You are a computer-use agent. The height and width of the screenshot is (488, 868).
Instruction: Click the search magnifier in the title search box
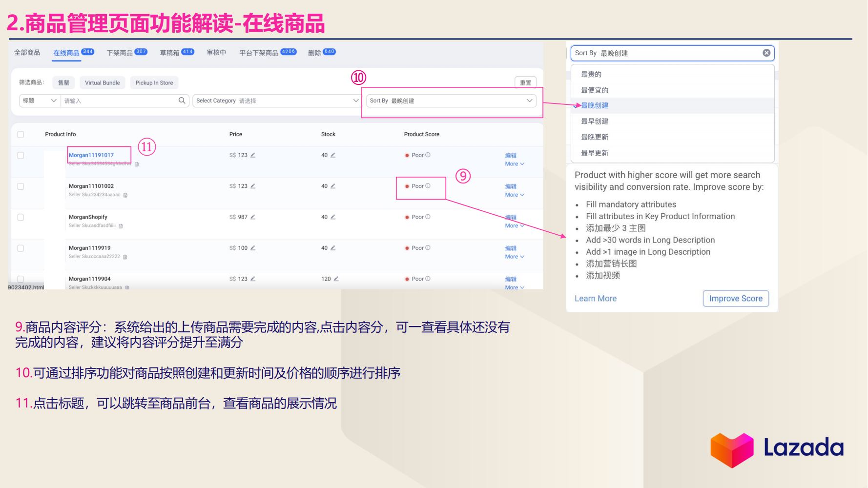coord(182,101)
